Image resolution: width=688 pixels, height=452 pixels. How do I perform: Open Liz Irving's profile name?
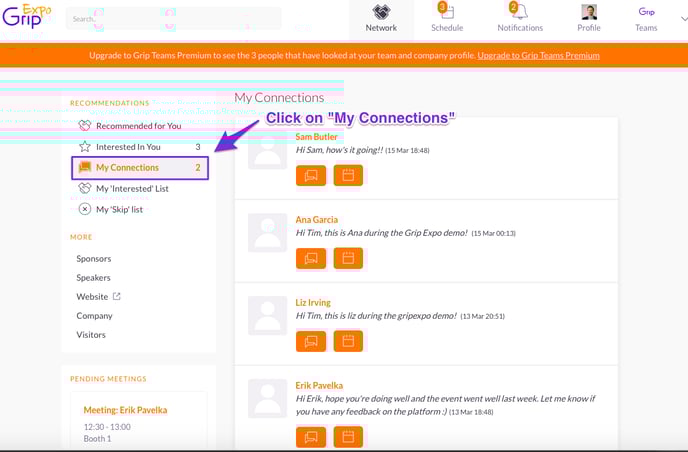(x=313, y=302)
